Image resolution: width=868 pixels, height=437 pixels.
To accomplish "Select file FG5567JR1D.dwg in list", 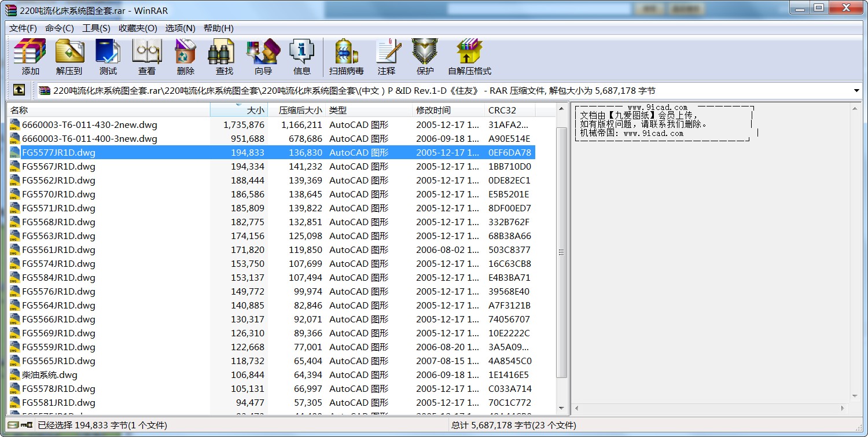I will point(58,167).
